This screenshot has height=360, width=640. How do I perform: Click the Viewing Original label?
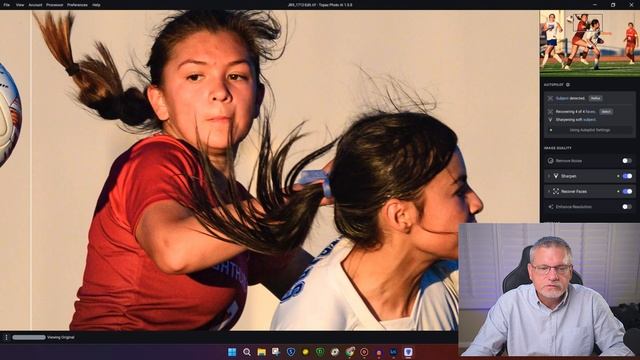pyautogui.click(x=61, y=338)
